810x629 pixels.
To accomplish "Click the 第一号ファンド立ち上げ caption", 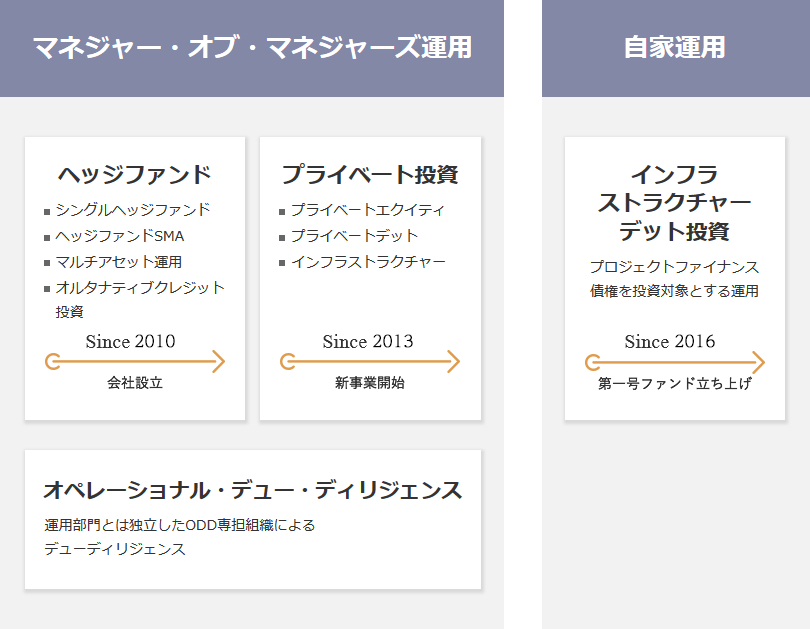I will click(675, 383).
